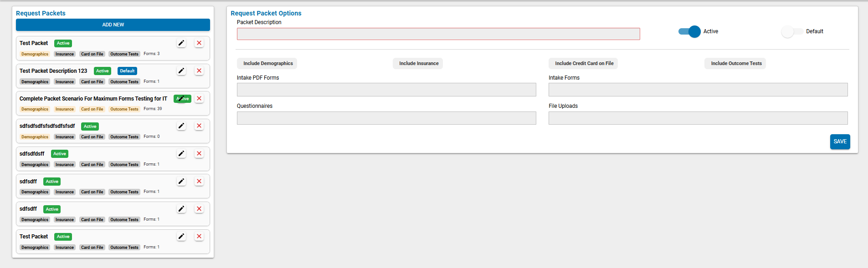Screen dimensions: 868x268
Task: Expand the Questionnaires selection field
Action: (386, 118)
